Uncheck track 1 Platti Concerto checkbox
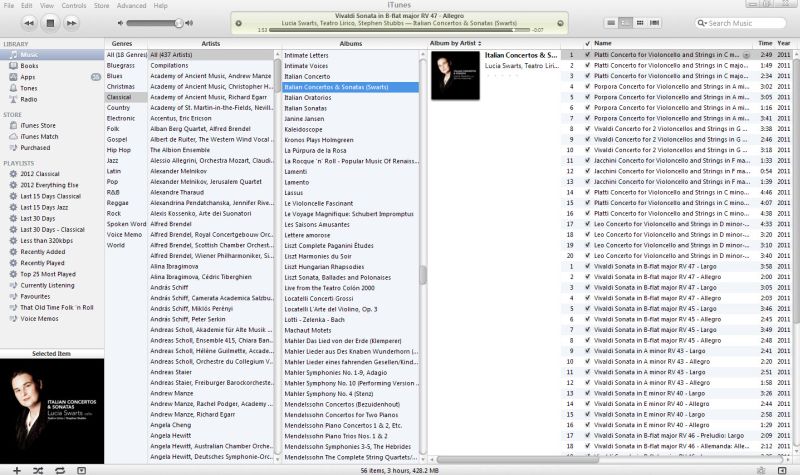 (x=587, y=55)
